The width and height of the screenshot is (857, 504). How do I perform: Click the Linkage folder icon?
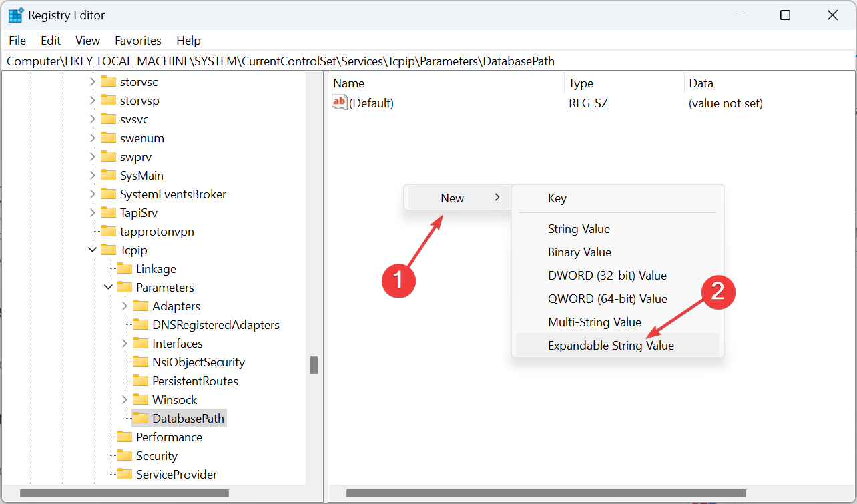pyautogui.click(x=125, y=269)
